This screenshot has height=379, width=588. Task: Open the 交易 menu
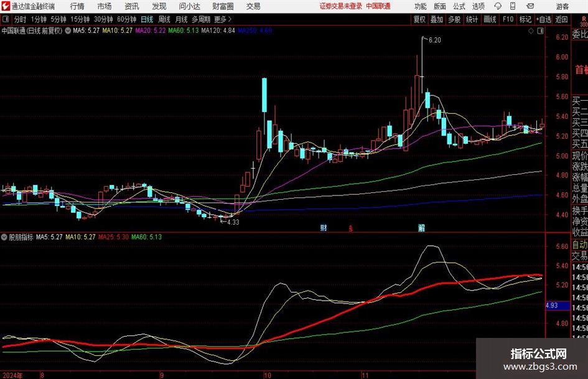(253, 6)
